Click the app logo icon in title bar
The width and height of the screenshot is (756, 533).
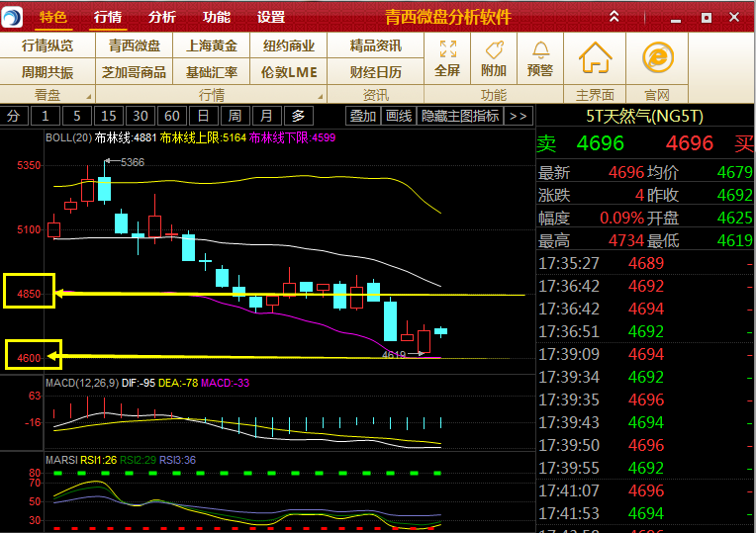12,18
